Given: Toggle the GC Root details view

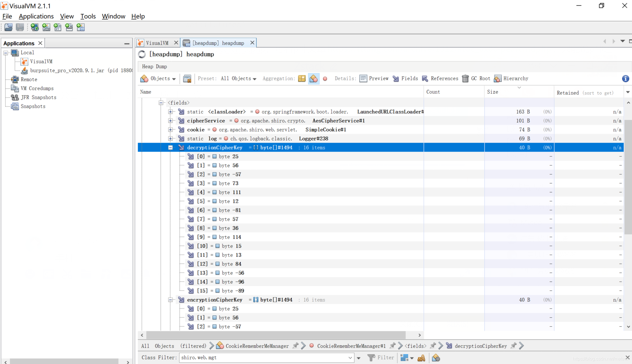Looking at the screenshot, I should point(476,78).
